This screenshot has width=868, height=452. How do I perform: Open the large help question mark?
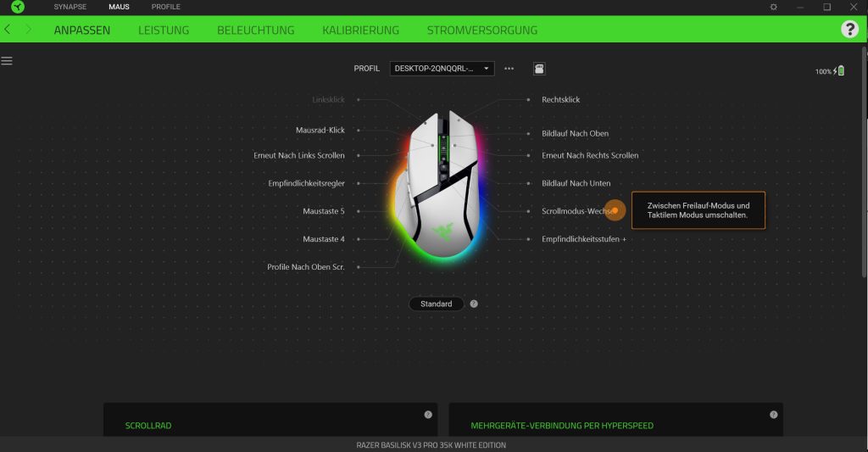click(849, 29)
